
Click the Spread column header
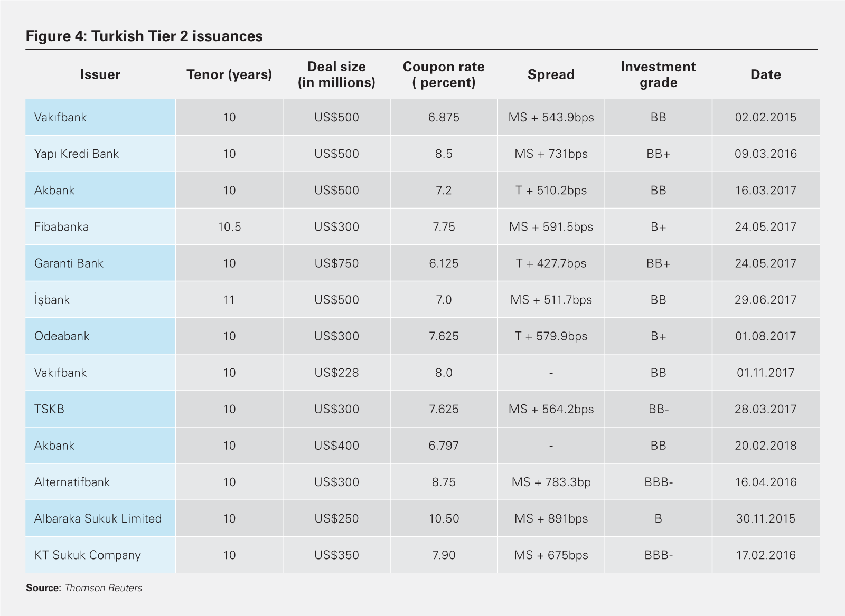551,74
